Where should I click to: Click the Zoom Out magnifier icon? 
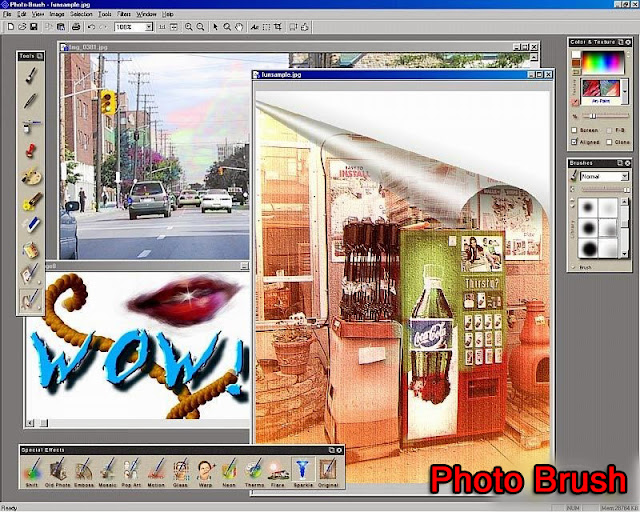(200, 27)
